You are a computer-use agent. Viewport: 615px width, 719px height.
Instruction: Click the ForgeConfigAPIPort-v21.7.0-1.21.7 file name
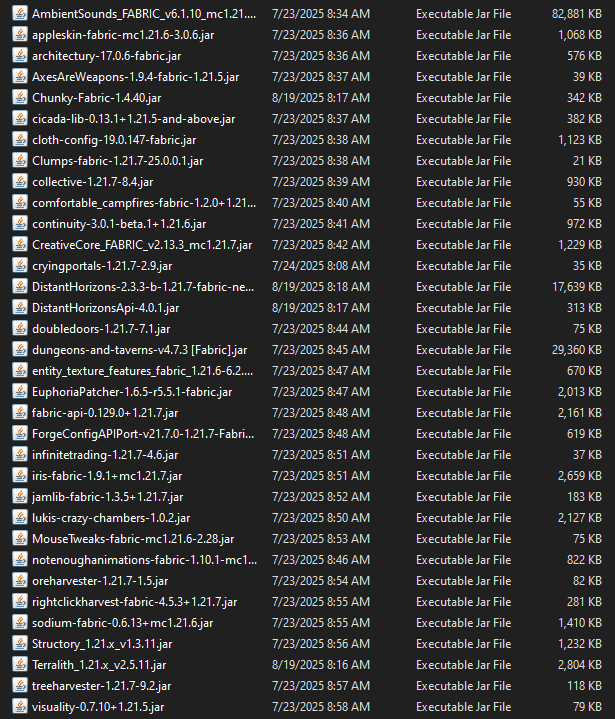click(143, 434)
